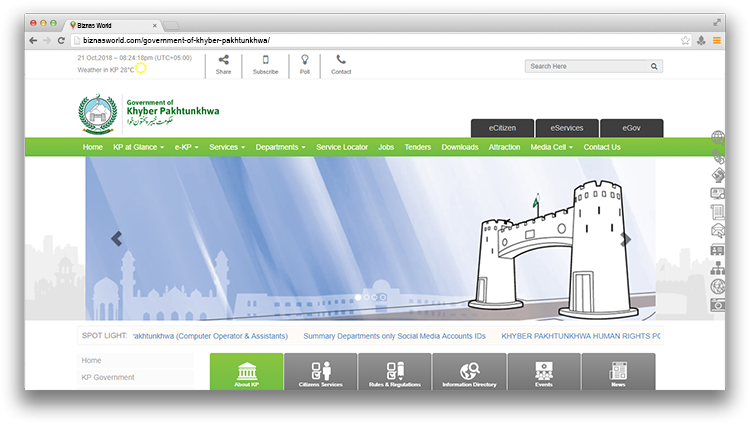Click the Contact phone icon
750x425 pixels.
(341, 60)
